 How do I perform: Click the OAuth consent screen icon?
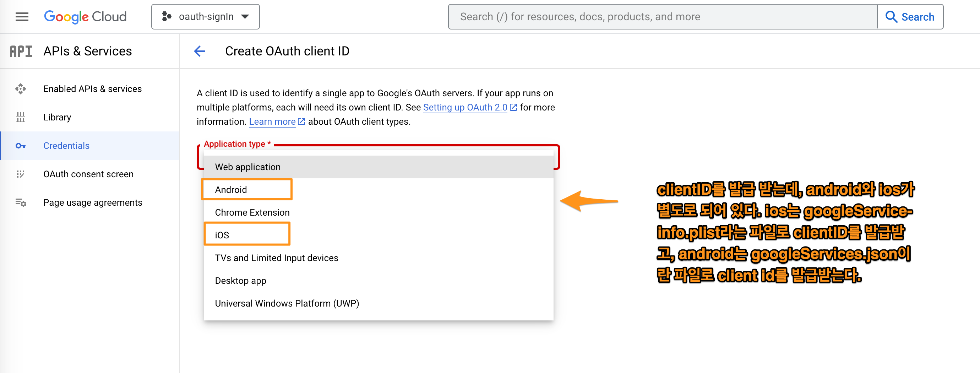coord(21,174)
